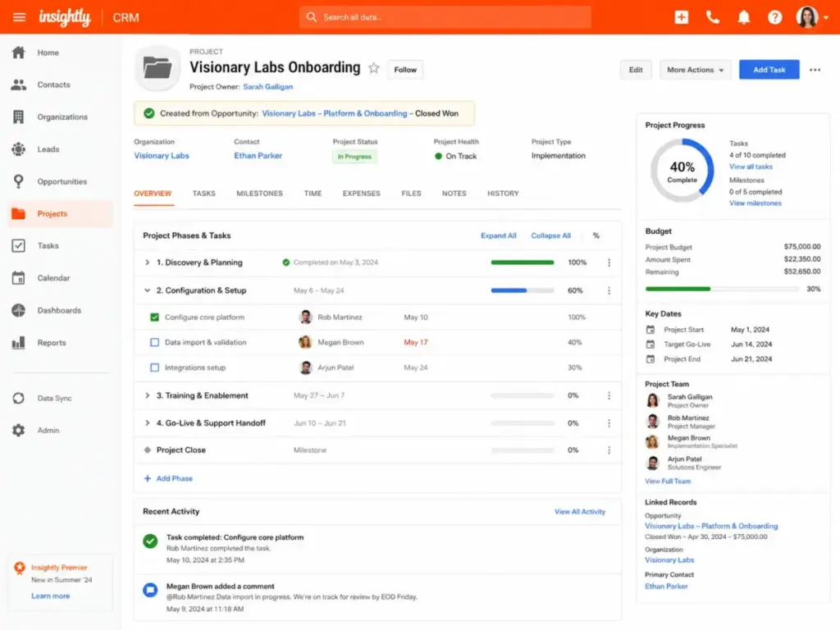Open the header three-dot overflow menu
This screenshot has width=840, height=630.
click(815, 70)
